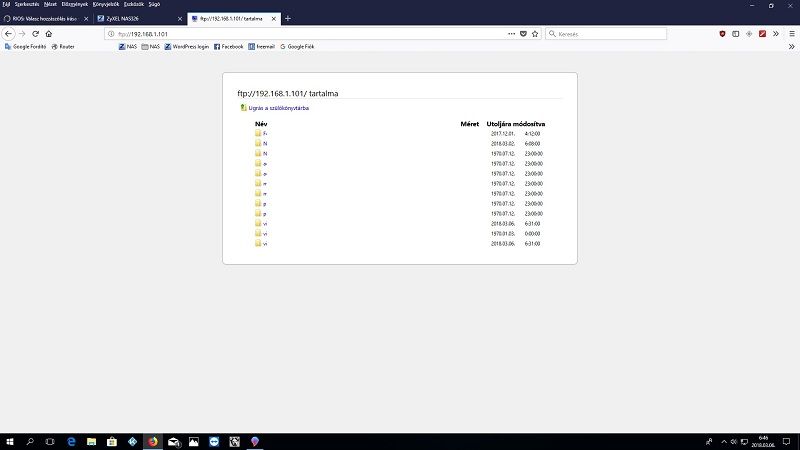Open the Előzmények menu
Screen dimensions: 800x450
(x=74, y=4)
